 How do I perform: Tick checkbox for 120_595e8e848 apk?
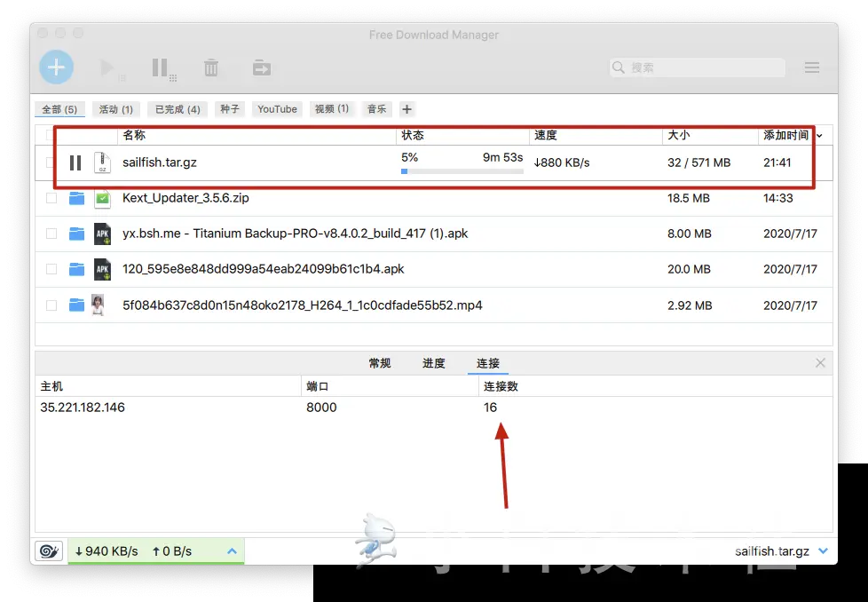click(x=51, y=269)
